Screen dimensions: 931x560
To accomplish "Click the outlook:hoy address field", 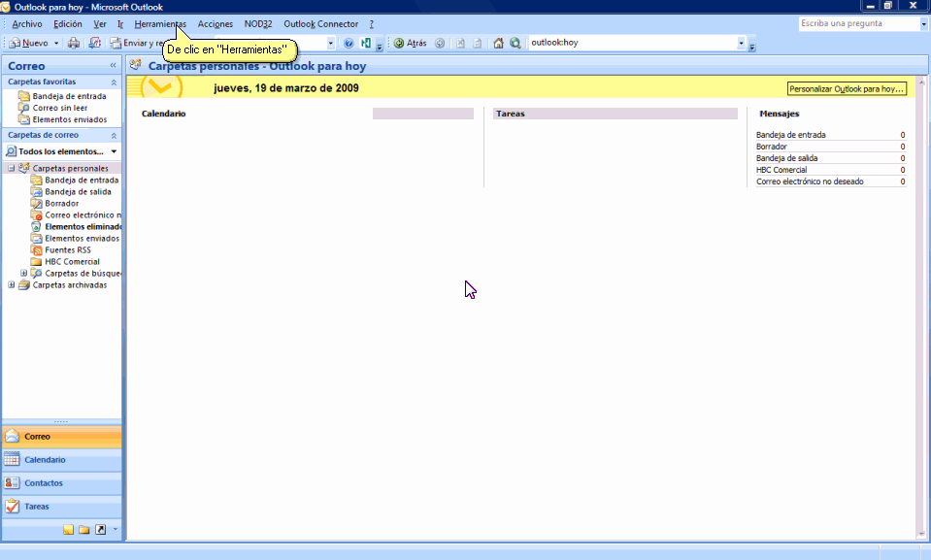I will [x=632, y=43].
